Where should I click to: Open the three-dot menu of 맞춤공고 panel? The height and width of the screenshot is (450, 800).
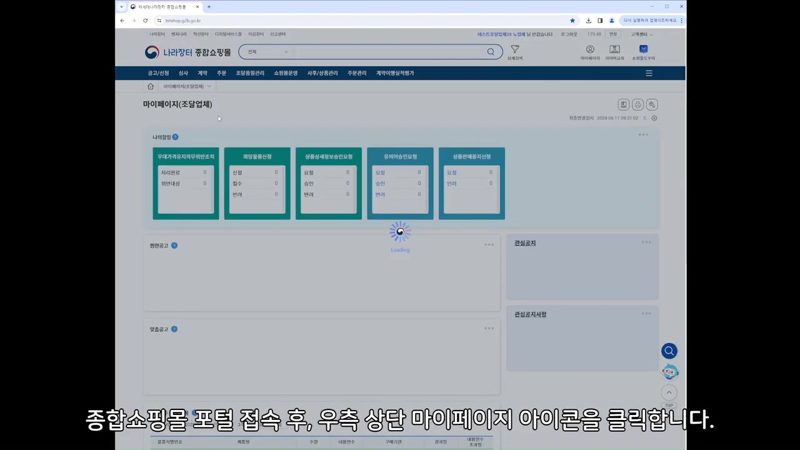pos(489,329)
